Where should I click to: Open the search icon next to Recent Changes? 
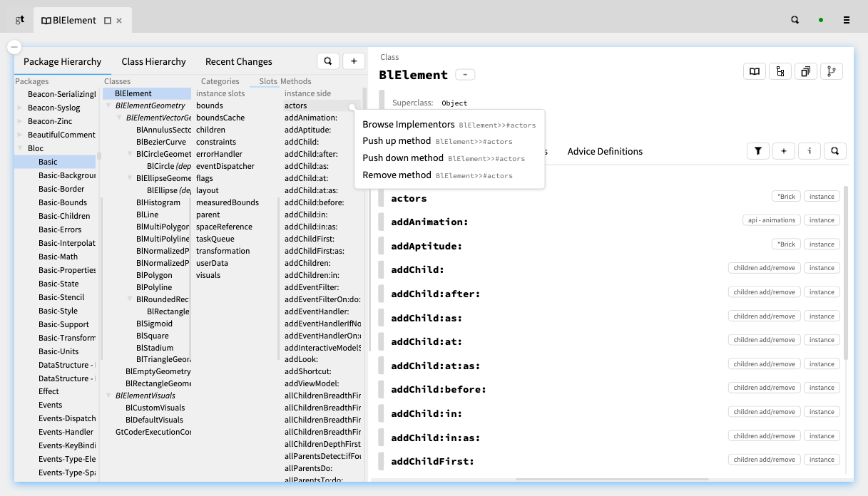328,61
